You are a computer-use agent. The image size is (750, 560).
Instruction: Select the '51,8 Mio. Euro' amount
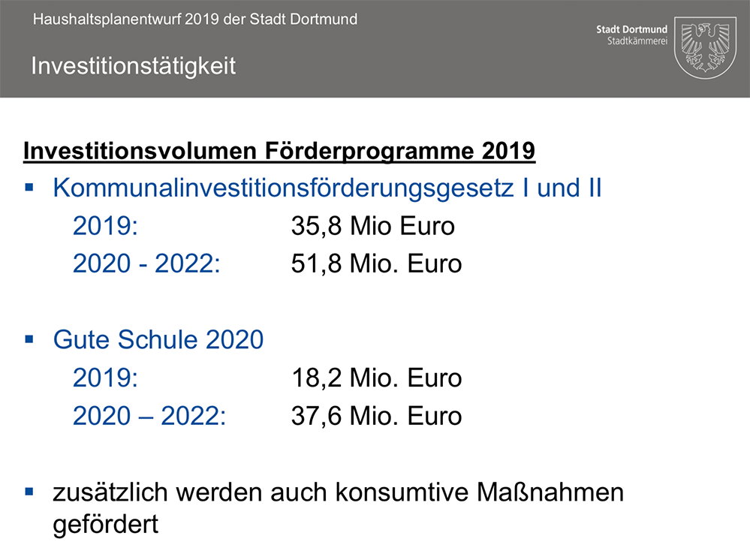pos(376,264)
